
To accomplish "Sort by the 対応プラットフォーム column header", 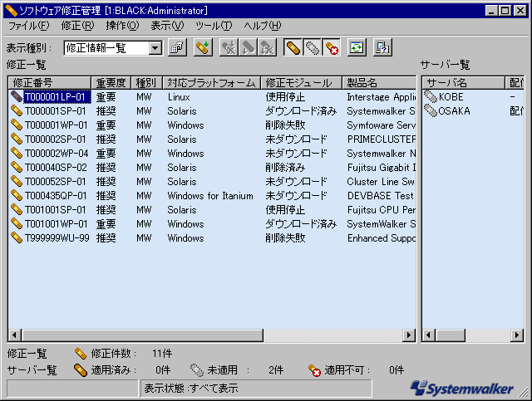I will pos(211,83).
